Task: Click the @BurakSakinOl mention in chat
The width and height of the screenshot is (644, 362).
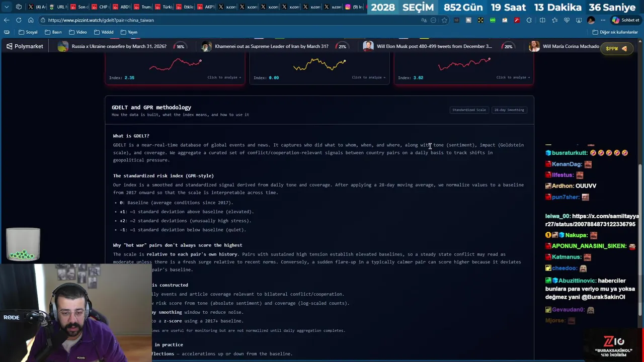Action: click(x=603, y=297)
